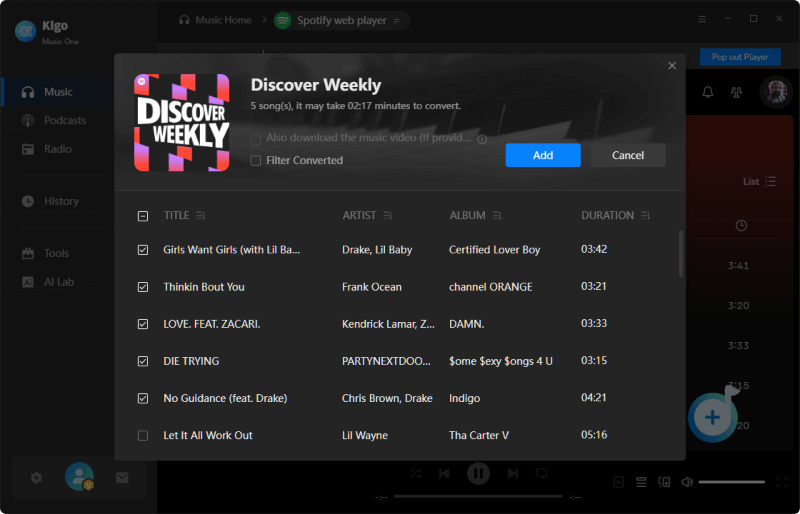
Task: Click the Radio icon in sidebar
Action: coord(28,149)
